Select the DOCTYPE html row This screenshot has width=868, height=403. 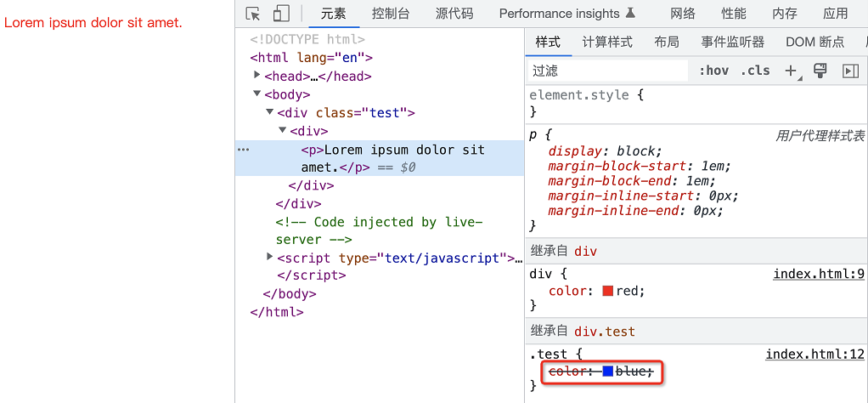click(380, 40)
